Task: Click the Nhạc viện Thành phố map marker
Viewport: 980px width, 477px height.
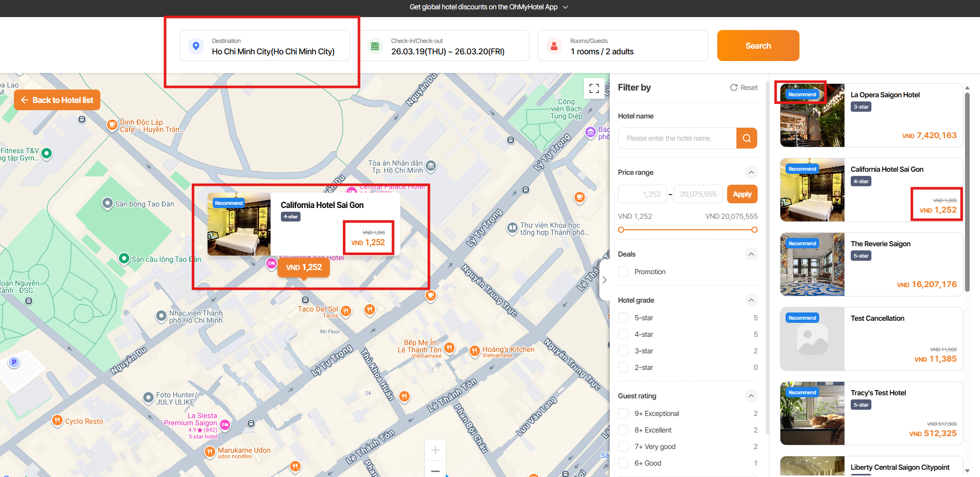Action: click(161, 316)
